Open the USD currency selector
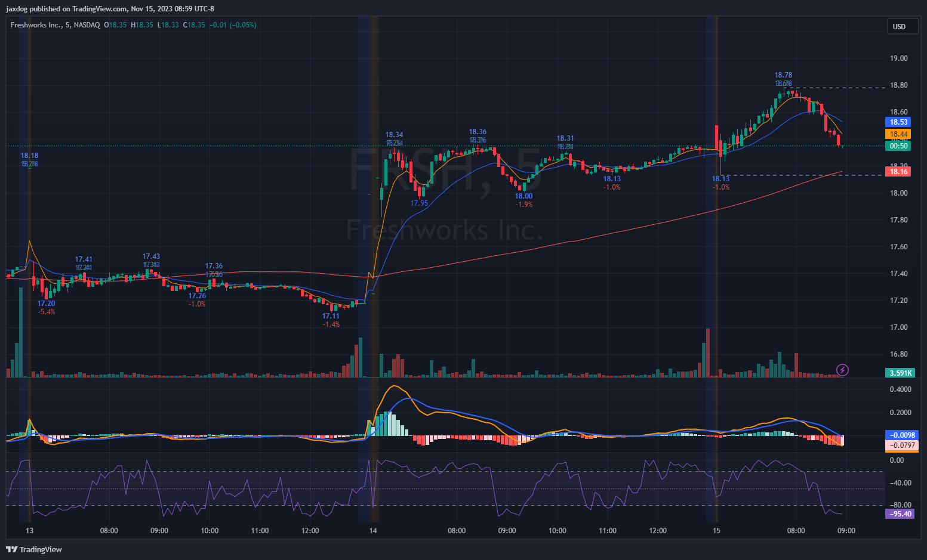The height and width of the screenshot is (560, 927). click(902, 27)
